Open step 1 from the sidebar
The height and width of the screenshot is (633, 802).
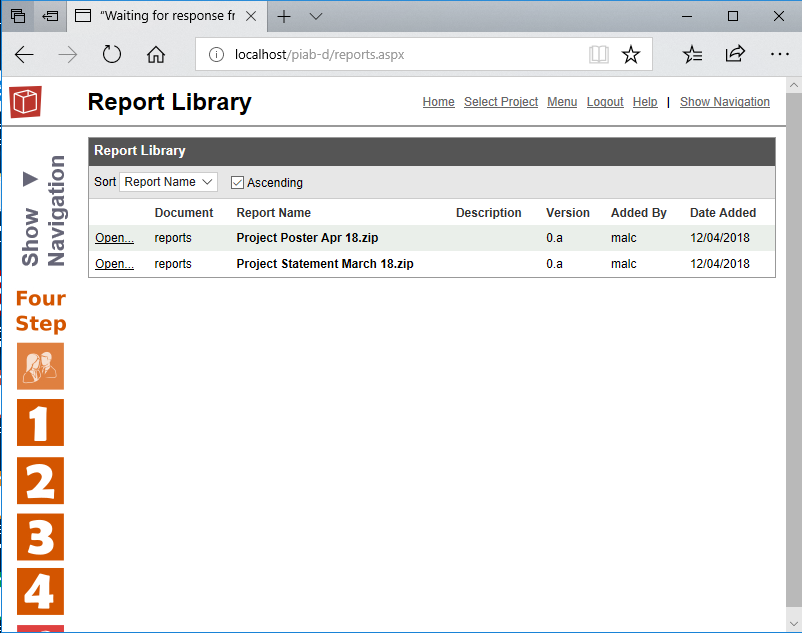(40, 422)
